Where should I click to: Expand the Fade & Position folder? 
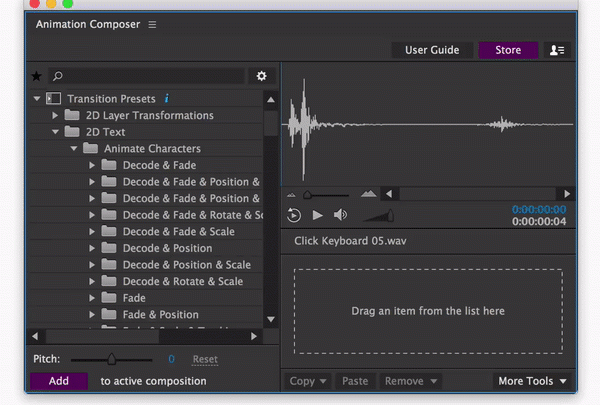(92, 314)
